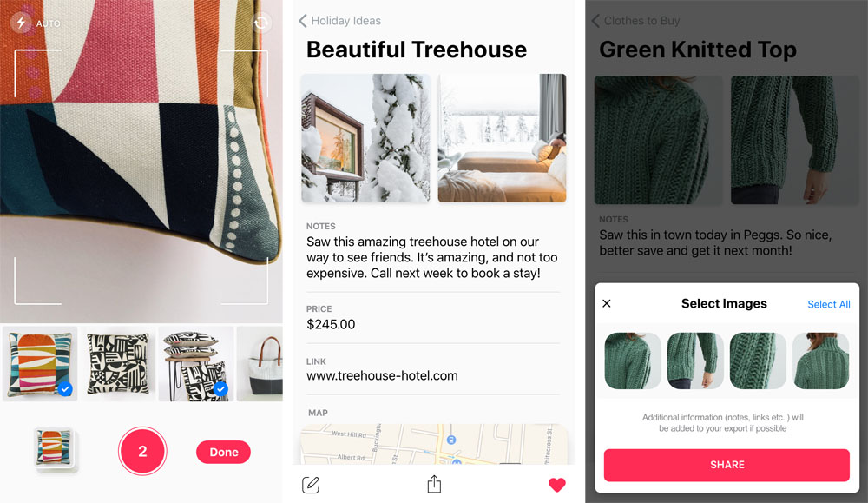The width and height of the screenshot is (868, 503).
Task: Tap the map location pin marker
Action: pos(451,439)
